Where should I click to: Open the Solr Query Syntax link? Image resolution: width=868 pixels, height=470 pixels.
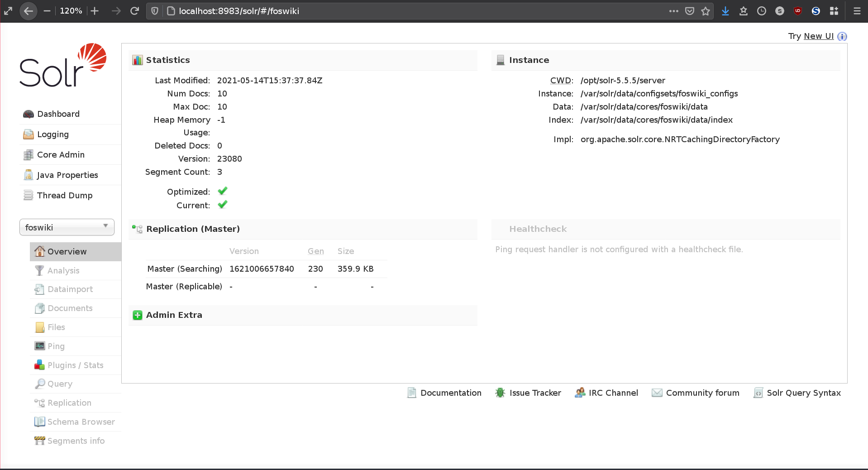click(x=804, y=393)
